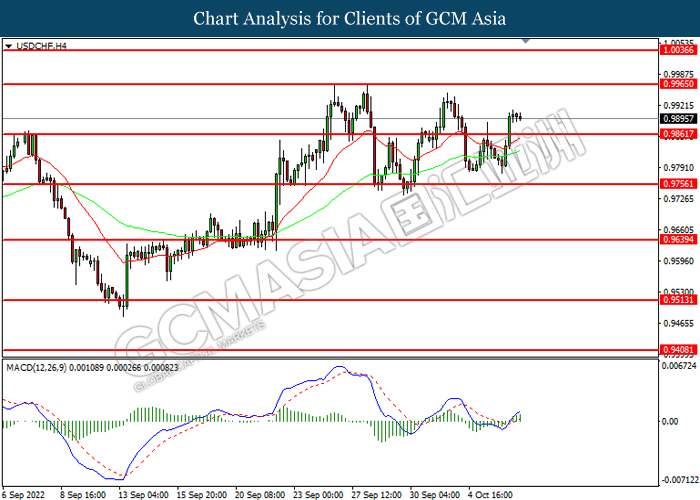
Task: Click the 15 Sep 20:00 time label
Action: point(201,495)
